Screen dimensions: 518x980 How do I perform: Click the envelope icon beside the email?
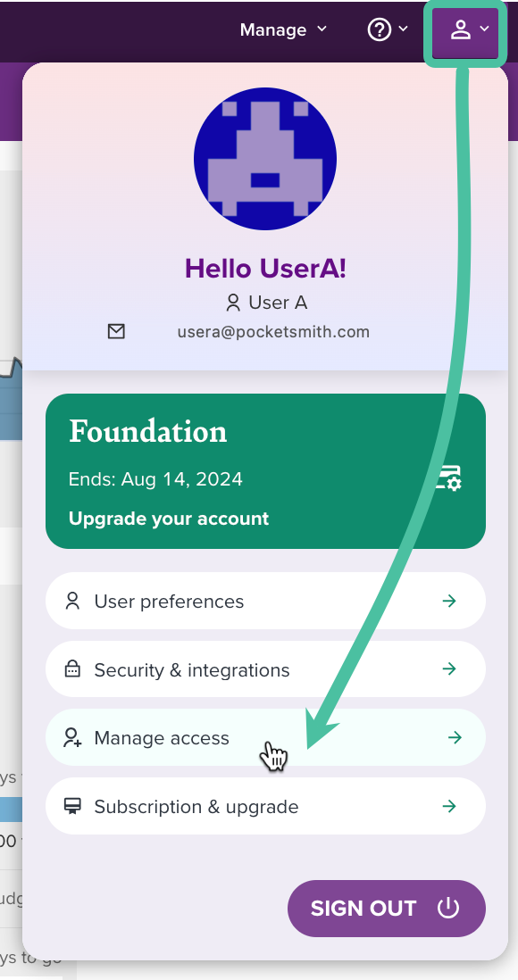116,331
